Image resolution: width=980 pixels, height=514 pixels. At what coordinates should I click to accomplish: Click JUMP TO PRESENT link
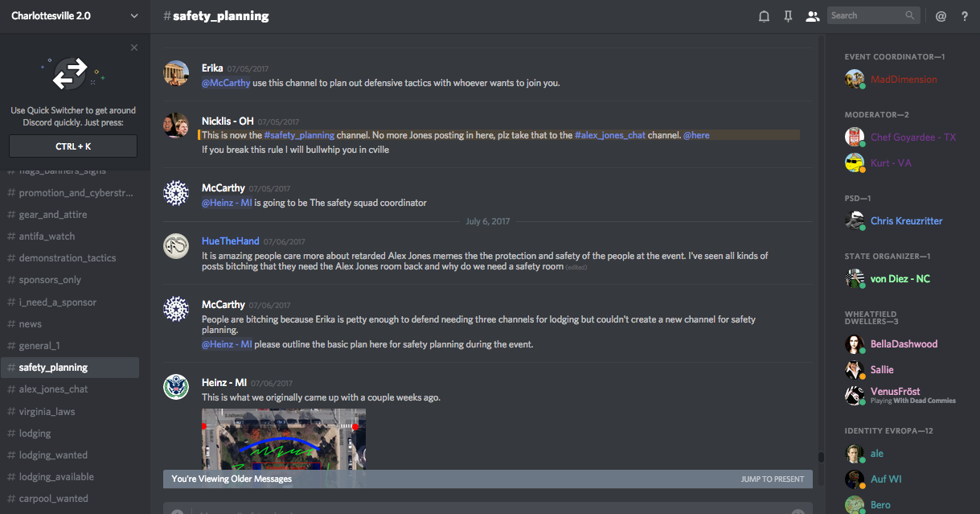[x=773, y=479]
